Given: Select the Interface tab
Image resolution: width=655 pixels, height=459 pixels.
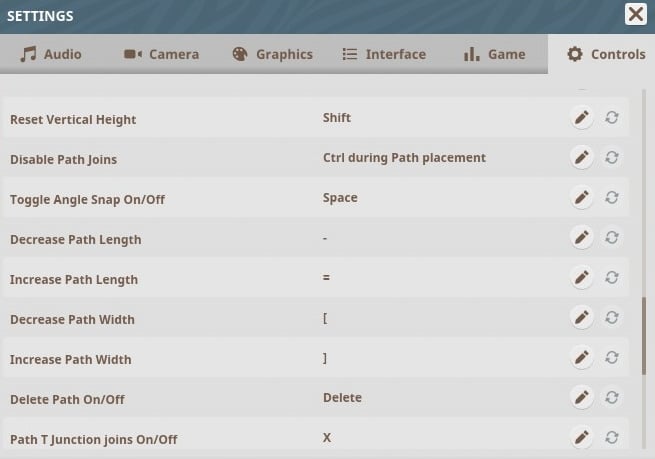Looking at the screenshot, I should tap(384, 54).
